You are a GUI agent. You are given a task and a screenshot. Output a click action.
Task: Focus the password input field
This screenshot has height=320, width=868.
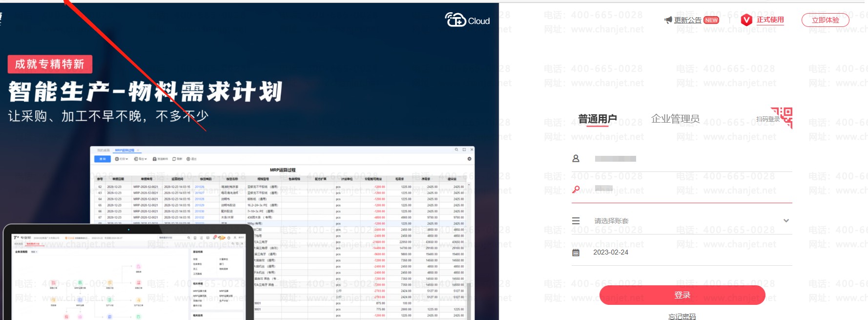[x=688, y=189]
